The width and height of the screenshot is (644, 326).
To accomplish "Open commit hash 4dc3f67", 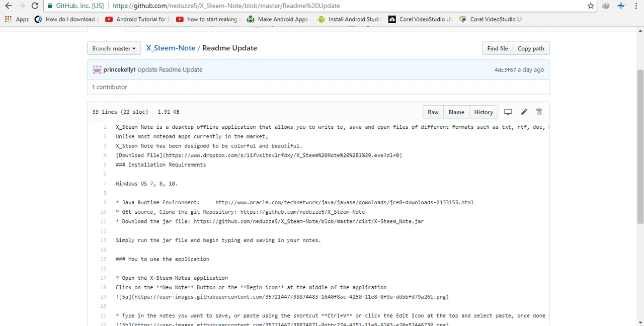I will coord(505,70).
